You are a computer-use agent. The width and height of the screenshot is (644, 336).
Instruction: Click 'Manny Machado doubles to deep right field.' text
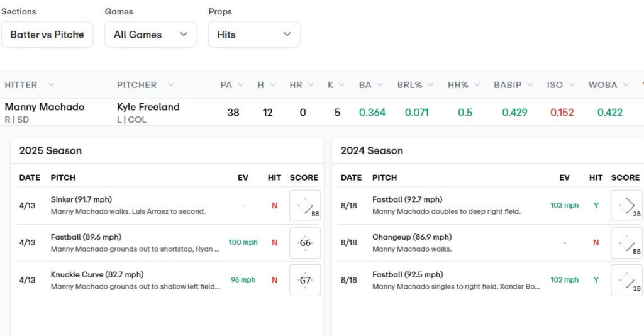point(447,211)
